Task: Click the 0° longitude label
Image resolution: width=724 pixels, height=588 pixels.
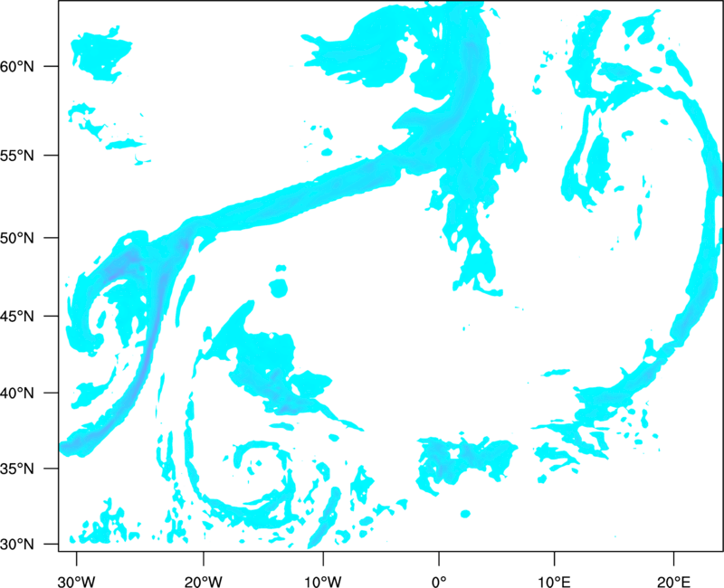Action: 439,582
